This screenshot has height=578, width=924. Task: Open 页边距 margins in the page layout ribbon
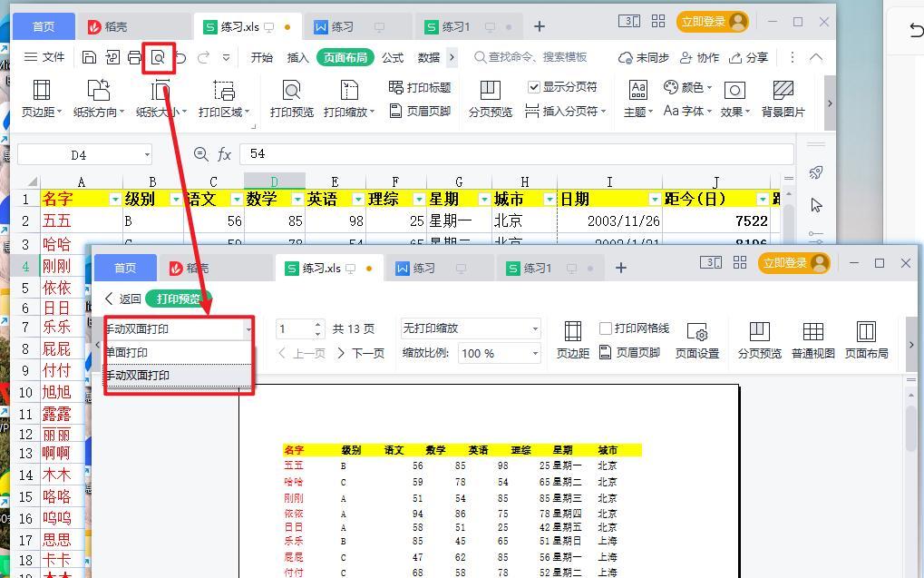pos(41,99)
